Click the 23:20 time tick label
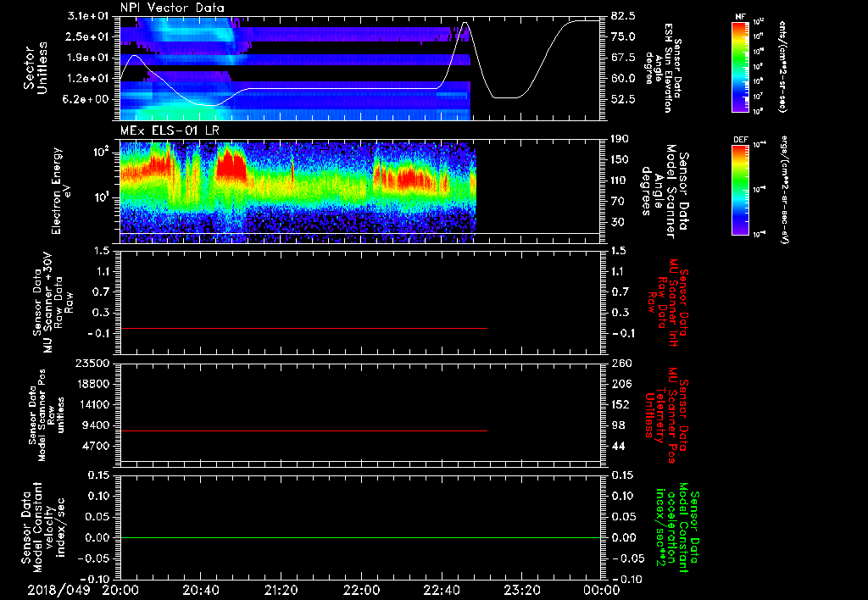This screenshot has width=868, height=600. 521,590
